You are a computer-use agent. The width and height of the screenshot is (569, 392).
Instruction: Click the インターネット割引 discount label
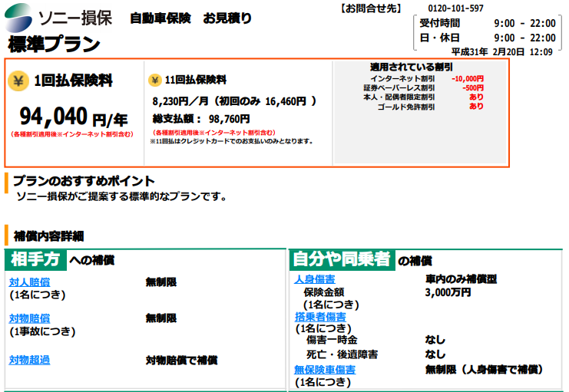tap(402, 78)
